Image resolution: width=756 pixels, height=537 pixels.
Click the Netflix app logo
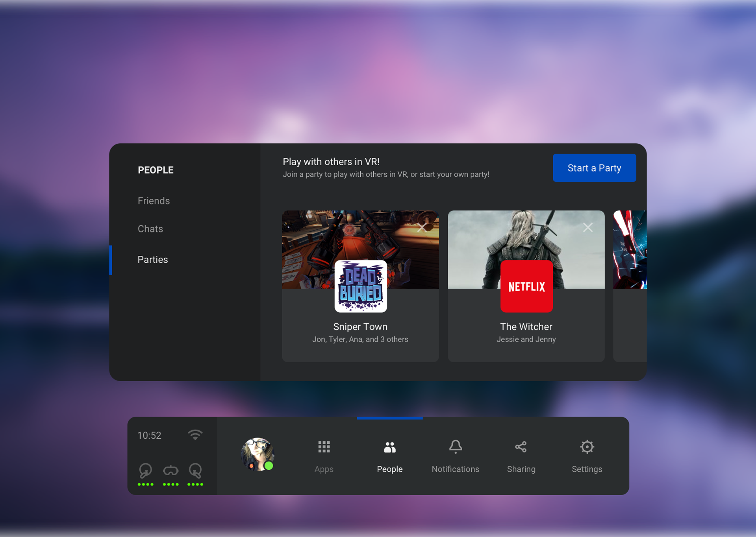(x=526, y=286)
